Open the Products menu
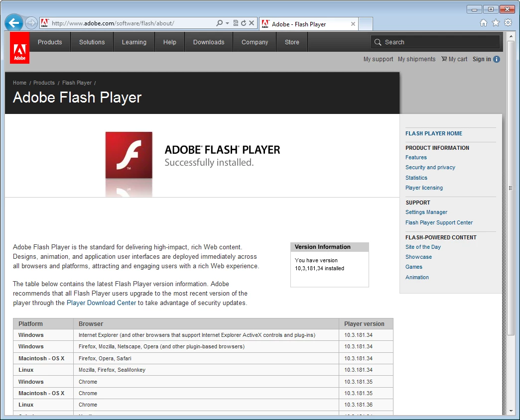This screenshot has height=420, width=520. tap(50, 42)
